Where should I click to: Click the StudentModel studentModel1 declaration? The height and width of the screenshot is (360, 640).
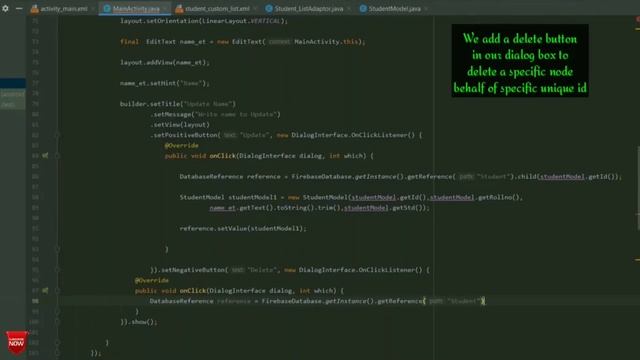pyautogui.click(x=351, y=197)
